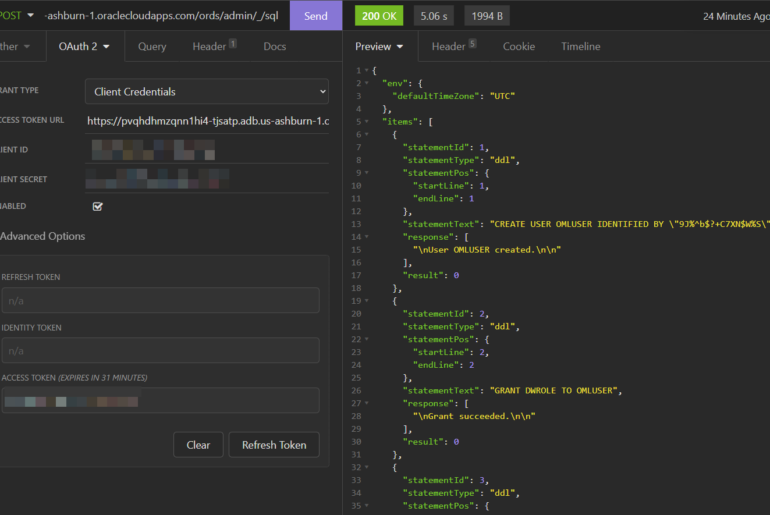Edit the Access Token URL field
Viewport: 770px width, 515px height.
pos(208,121)
